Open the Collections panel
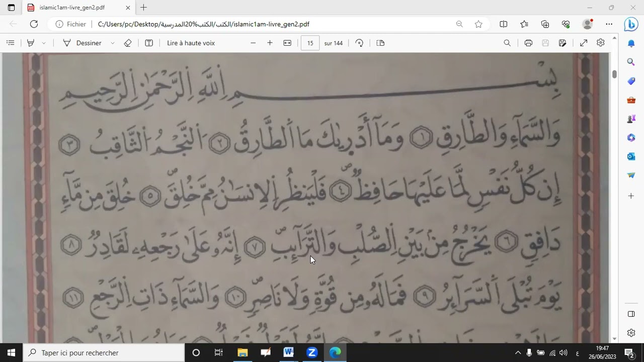 point(545,24)
